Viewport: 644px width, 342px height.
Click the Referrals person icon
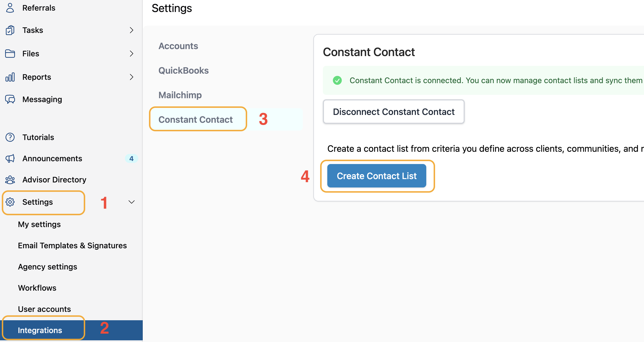[10, 8]
